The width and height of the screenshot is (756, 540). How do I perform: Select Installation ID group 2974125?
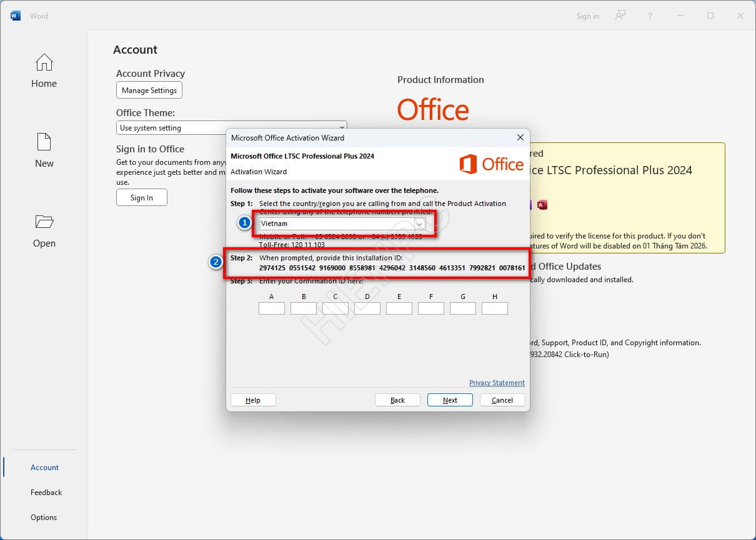pyautogui.click(x=272, y=268)
